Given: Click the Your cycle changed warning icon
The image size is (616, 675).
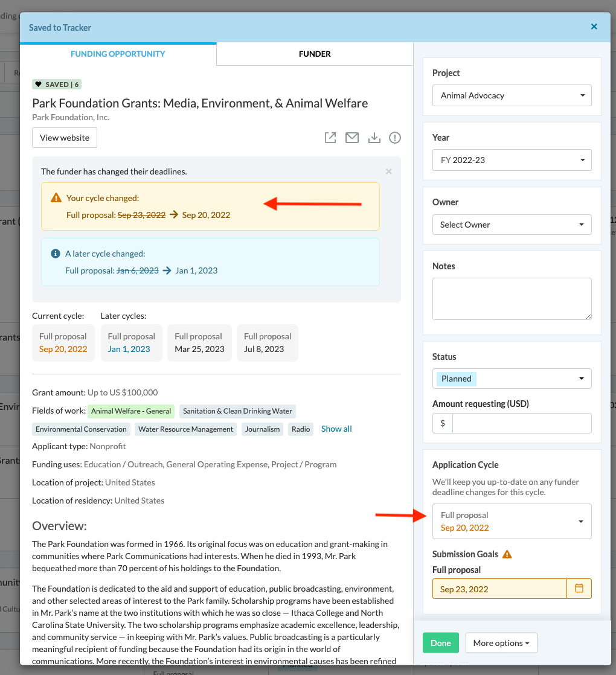Looking at the screenshot, I should [x=56, y=197].
